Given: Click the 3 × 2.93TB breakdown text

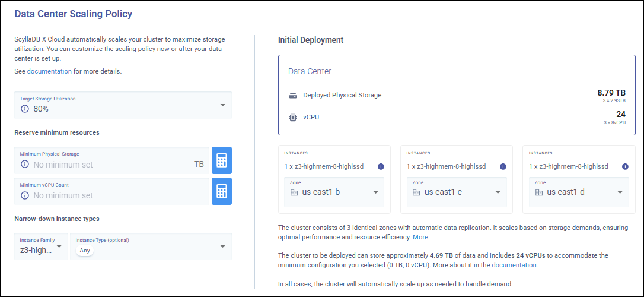Looking at the screenshot, I should coord(615,100).
